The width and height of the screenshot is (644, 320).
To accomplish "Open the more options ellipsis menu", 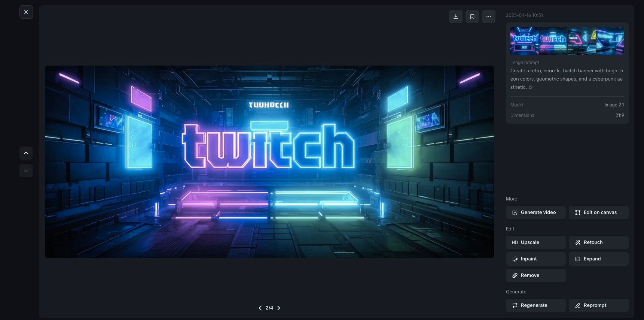I will point(489,16).
